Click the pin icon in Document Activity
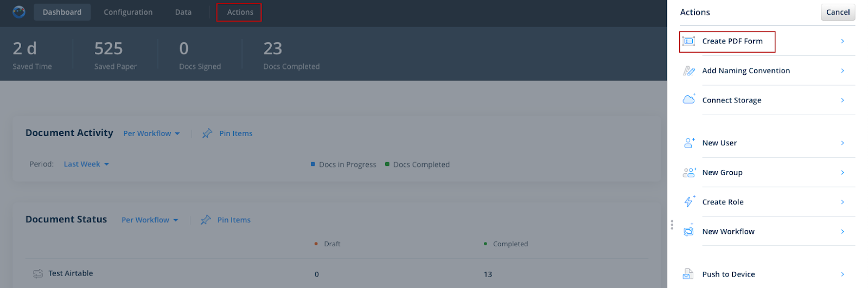This screenshot has height=288, width=868. [207, 133]
